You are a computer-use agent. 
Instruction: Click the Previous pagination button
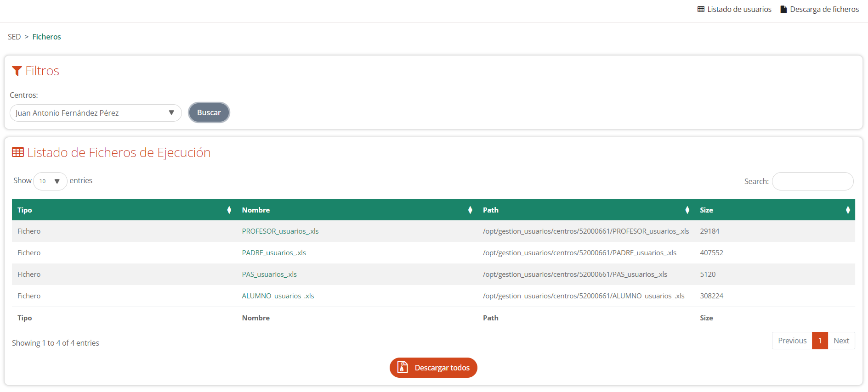coord(792,341)
